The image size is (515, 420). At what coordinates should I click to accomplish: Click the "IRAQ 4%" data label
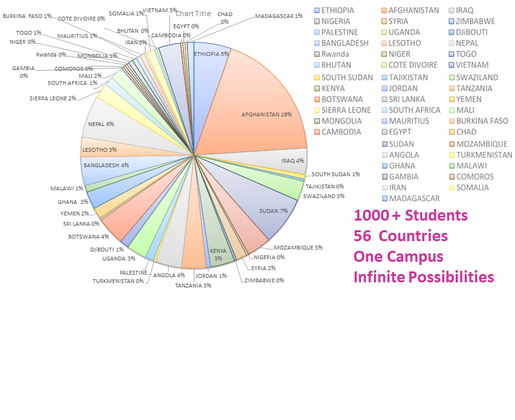coord(293,161)
